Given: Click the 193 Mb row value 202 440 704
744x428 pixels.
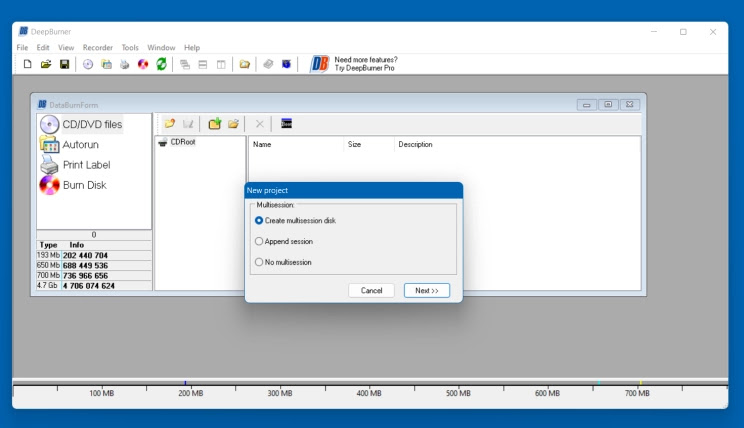Looking at the screenshot, I should (85, 255).
